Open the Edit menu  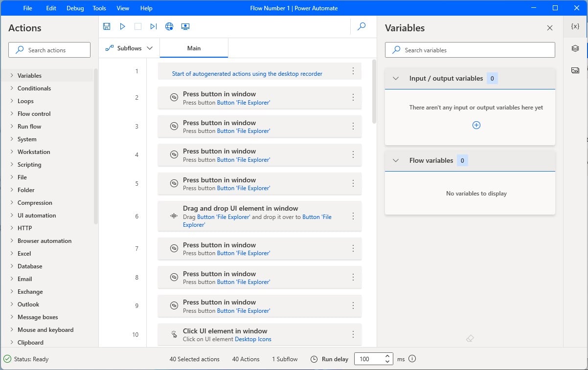coord(51,8)
